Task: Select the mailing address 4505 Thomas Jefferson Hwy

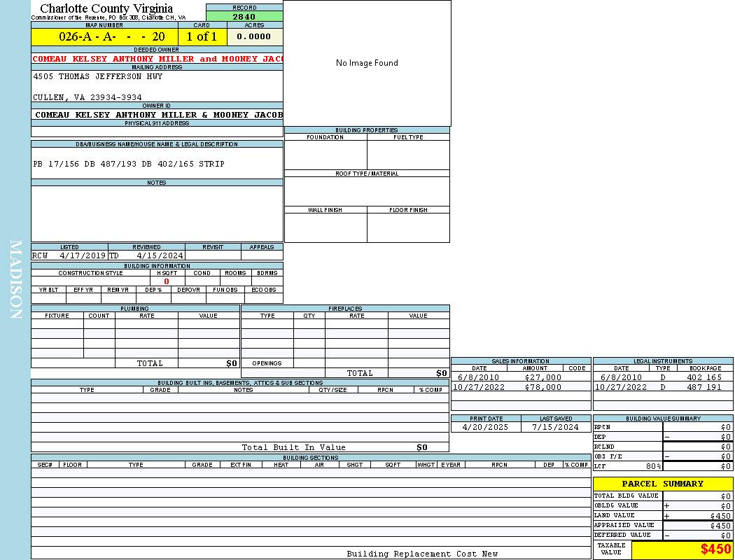Action: point(97,76)
